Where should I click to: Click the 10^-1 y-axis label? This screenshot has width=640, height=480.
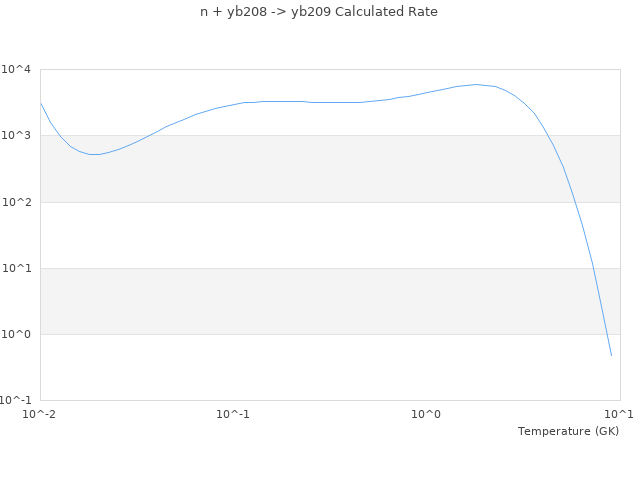coord(16,400)
